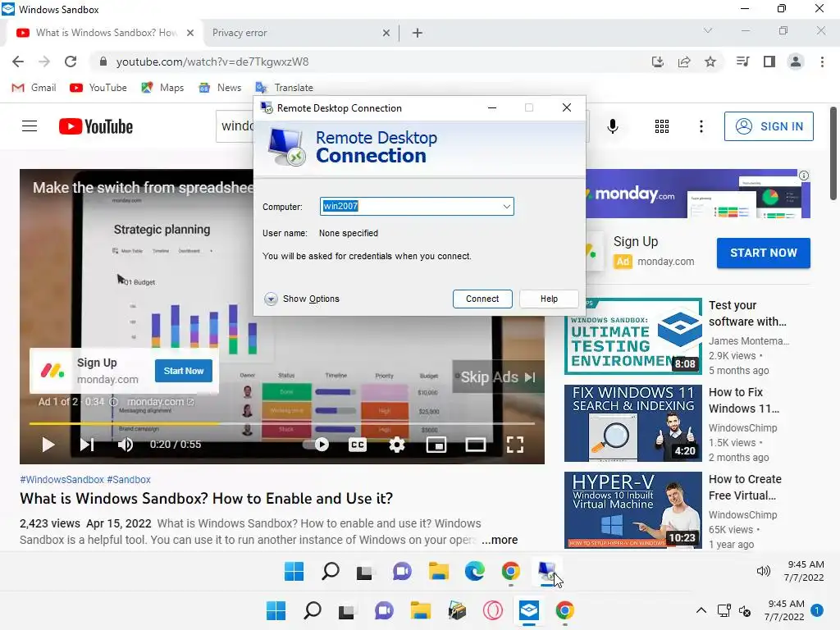Open Maps bookmark

coord(162,87)
